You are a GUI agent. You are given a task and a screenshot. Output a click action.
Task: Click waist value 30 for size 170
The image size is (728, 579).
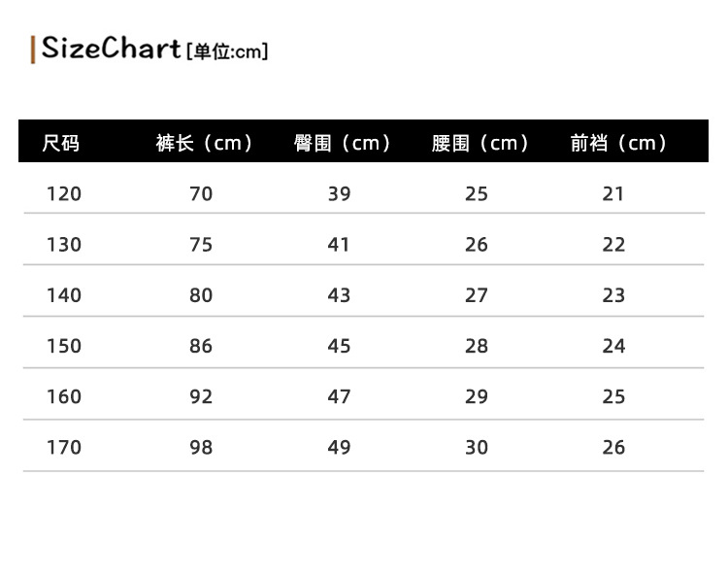point(477,448)
